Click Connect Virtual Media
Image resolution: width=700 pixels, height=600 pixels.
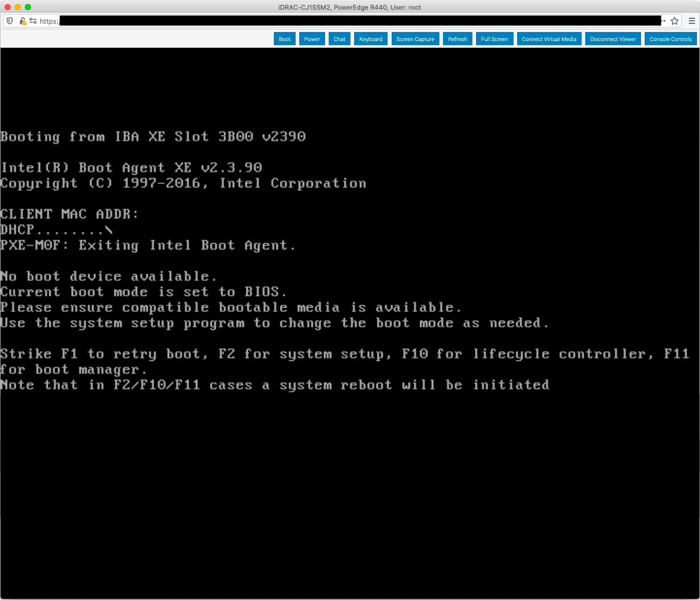tap(549, 39)
